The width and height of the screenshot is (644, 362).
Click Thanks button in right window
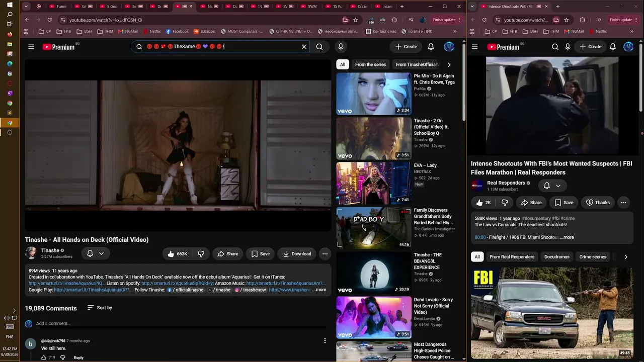pos(598,203)
